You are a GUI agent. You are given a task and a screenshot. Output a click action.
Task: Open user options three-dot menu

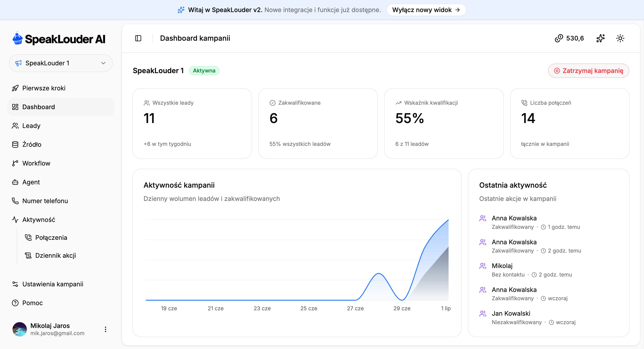(x=106, y=329)
